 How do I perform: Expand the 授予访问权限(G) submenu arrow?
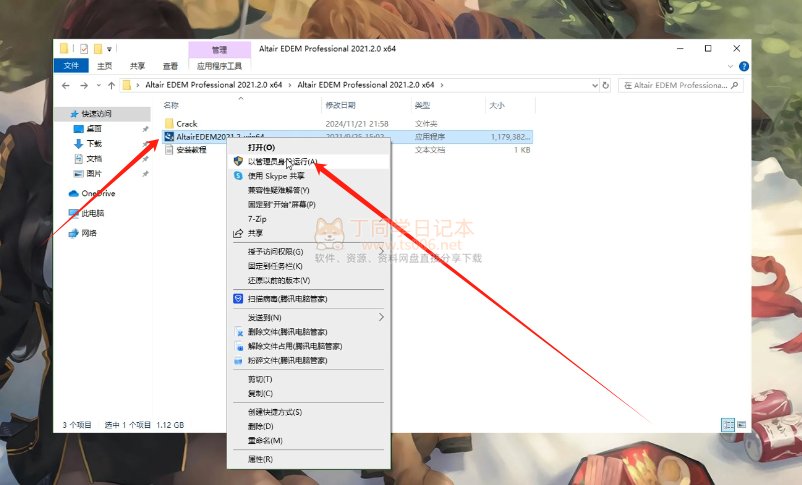click(x=381, y=252)
